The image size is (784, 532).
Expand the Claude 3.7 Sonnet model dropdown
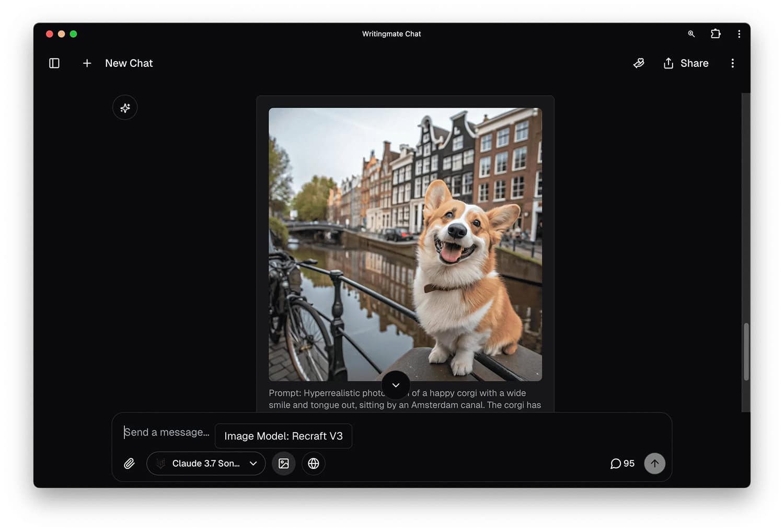(205, 464)
